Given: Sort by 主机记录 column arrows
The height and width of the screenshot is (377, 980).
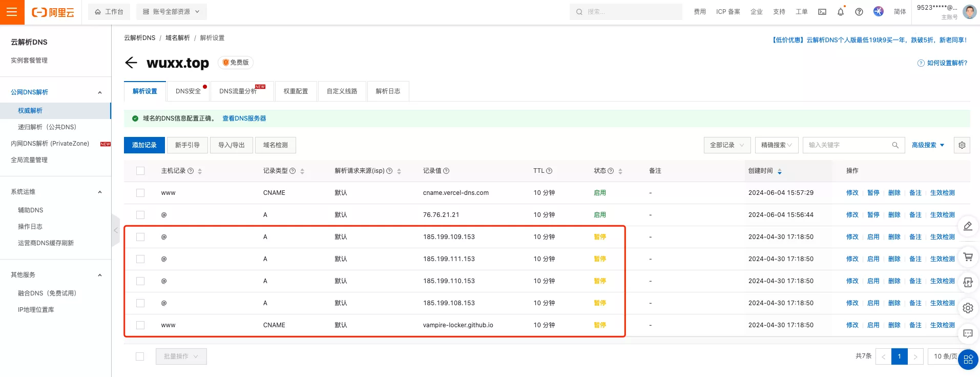Looking at the screenshot, I should pyautogui.click(x=200, y=171).
